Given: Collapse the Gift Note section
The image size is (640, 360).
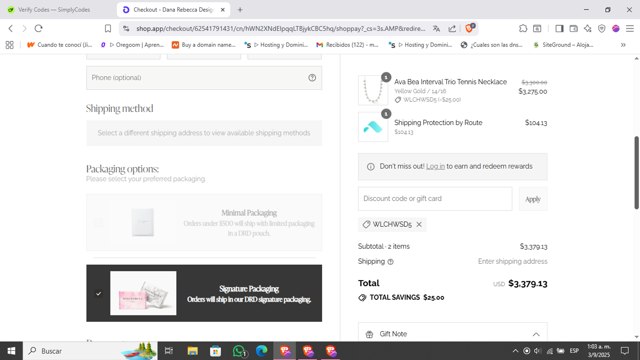Looking at the screenshot, I should point(536,334).
